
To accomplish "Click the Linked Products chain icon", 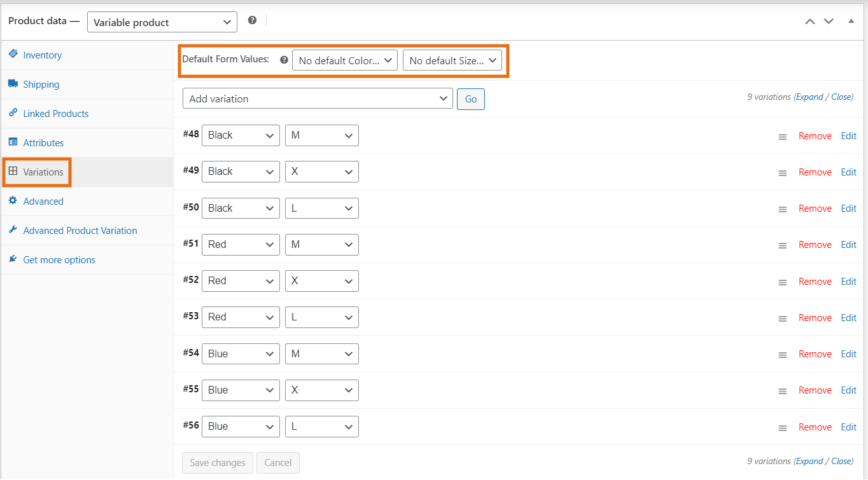I will point(13,113).
